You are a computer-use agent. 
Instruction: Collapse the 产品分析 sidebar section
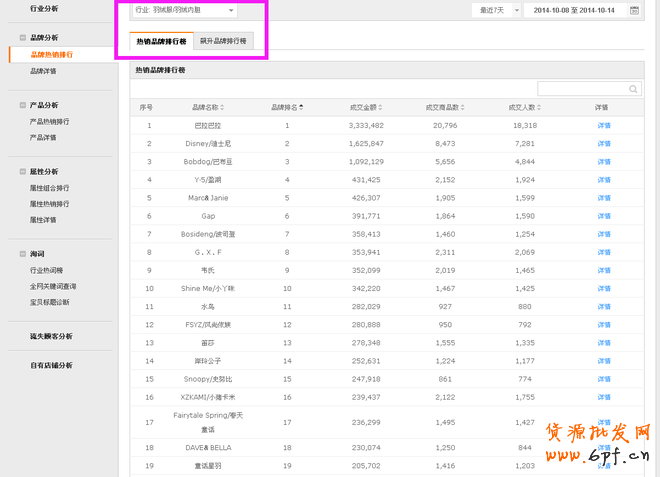click(x=22, y=104)
